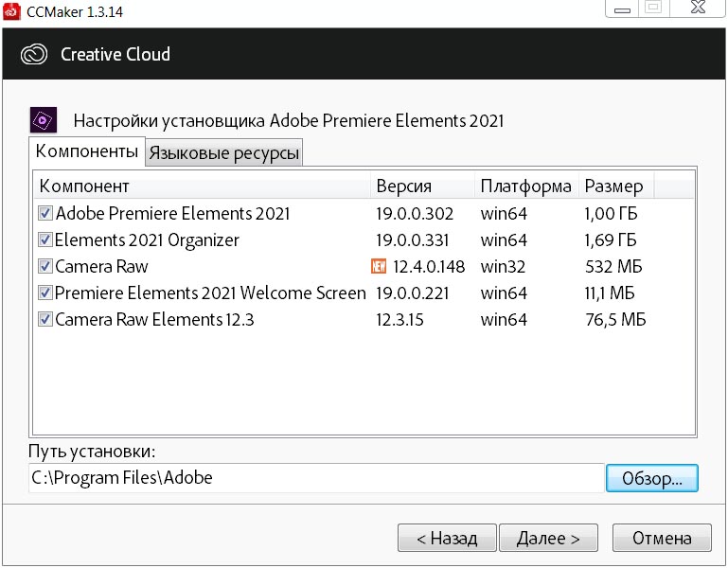Select the Elements 2021 Organizer row label

[x=147, y=240]
